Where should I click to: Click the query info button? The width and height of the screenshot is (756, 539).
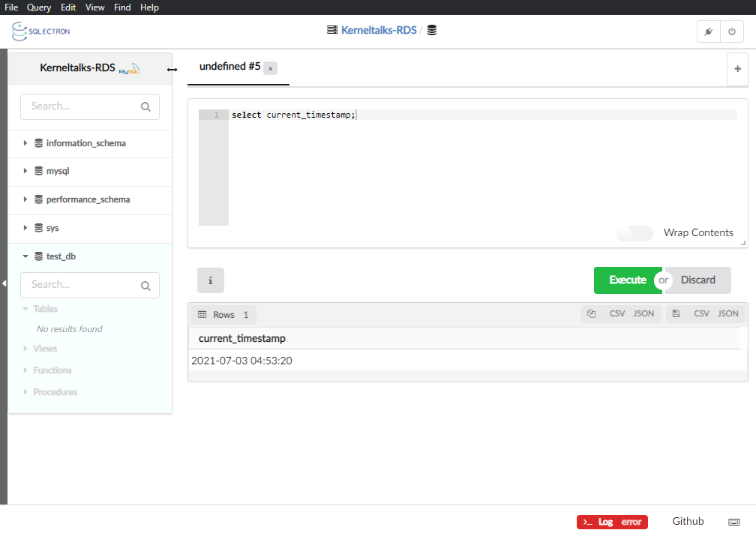pyautogui.click(x=211, y=280)
